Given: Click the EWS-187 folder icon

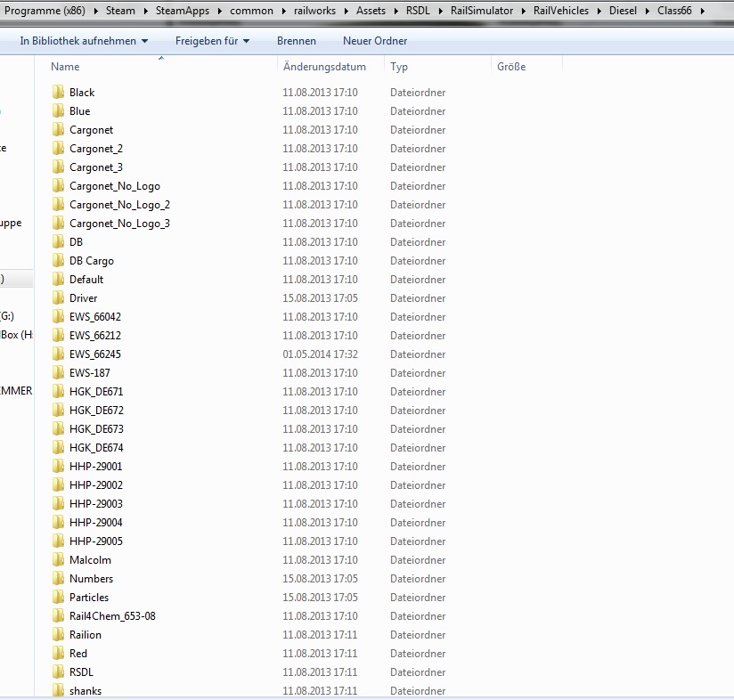Looking at the screenshot, I should coord(58,372).
